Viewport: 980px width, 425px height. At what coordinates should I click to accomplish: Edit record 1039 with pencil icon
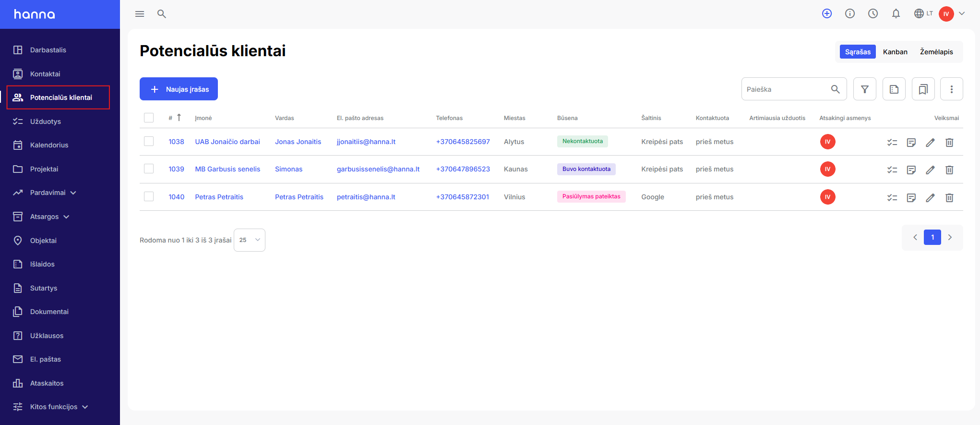(x=931, y=170)
